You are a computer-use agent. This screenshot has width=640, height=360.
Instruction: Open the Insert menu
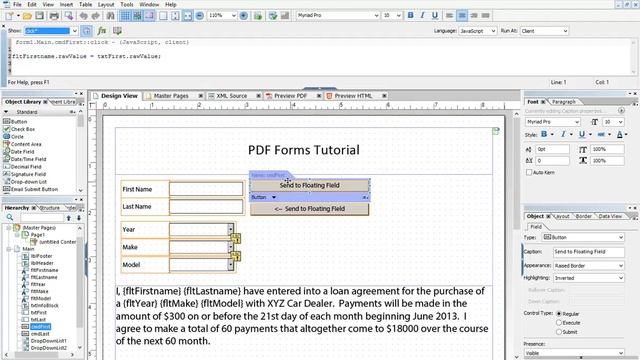66,4
